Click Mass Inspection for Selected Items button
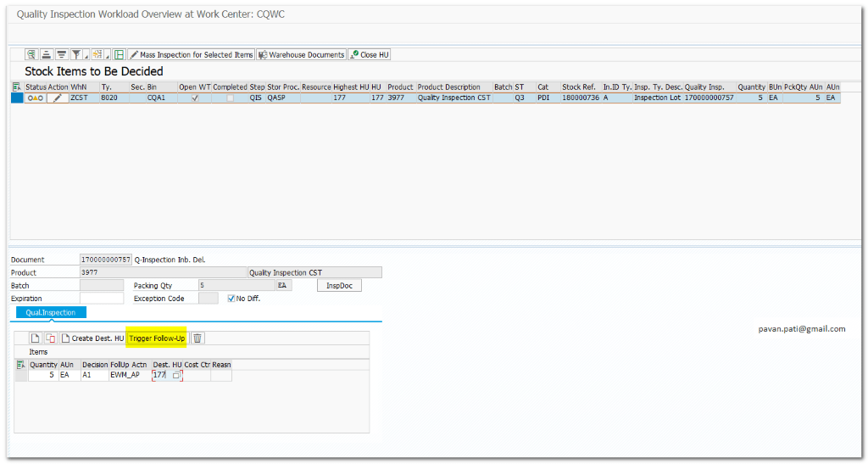Viewport: 868px width, 464px height. pyautogui.click(x=191, y=54)
